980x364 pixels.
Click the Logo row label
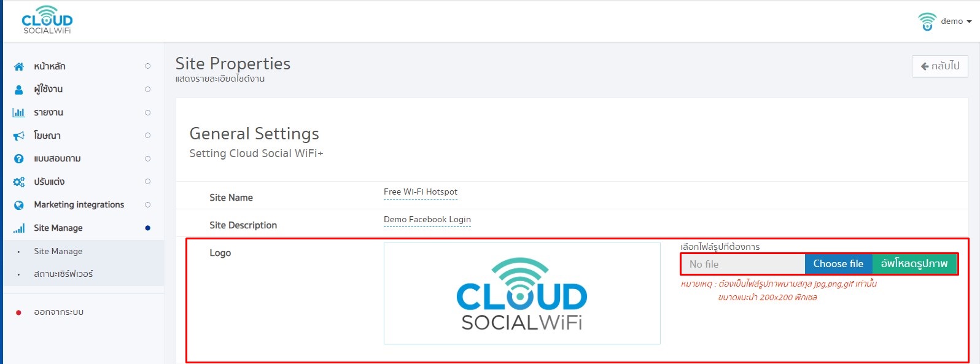tap(220, 253)
